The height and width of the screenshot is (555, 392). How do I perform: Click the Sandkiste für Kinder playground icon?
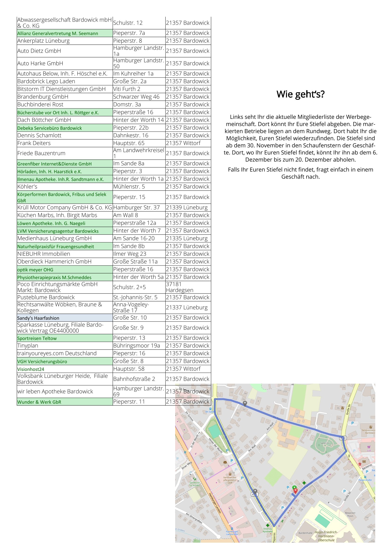point(194,479)
